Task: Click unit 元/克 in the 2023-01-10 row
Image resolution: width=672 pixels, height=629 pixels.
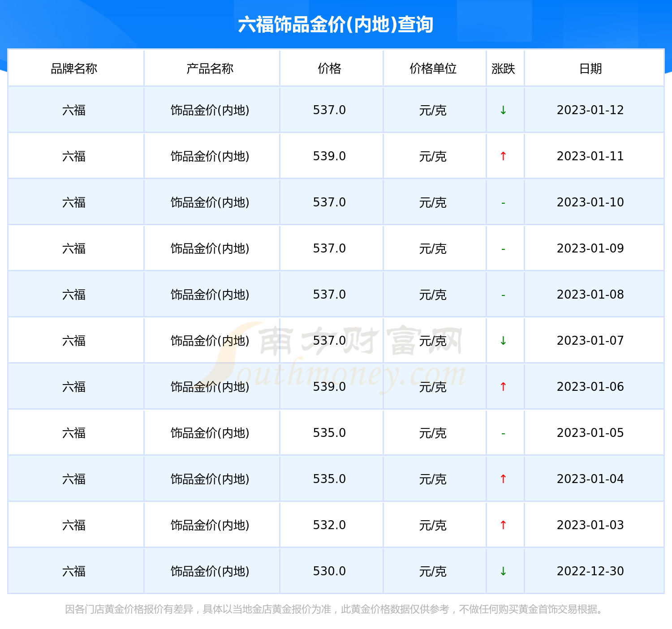Action: [x=433, y=202]
